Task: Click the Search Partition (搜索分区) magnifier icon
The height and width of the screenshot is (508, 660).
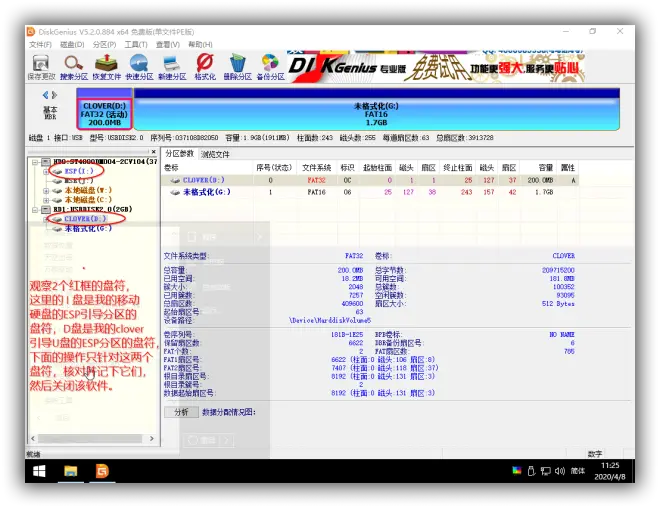Action: point(74,67)
